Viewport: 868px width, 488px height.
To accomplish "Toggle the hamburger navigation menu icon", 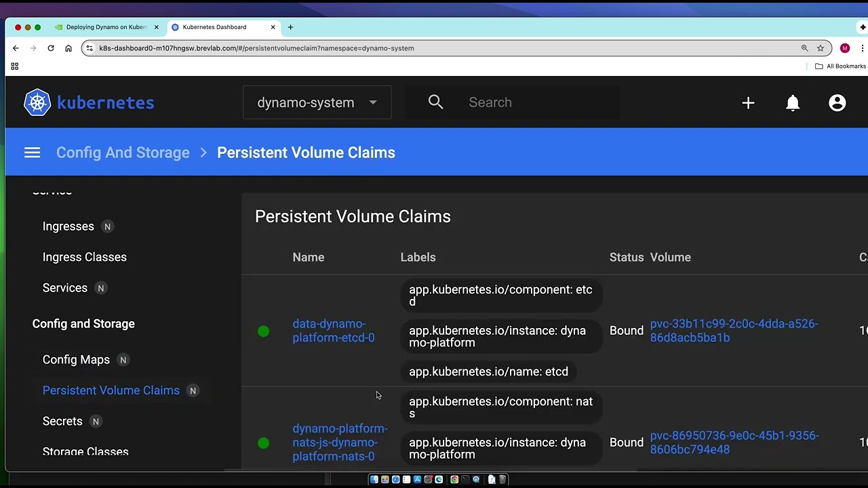I will pos(32,152).
